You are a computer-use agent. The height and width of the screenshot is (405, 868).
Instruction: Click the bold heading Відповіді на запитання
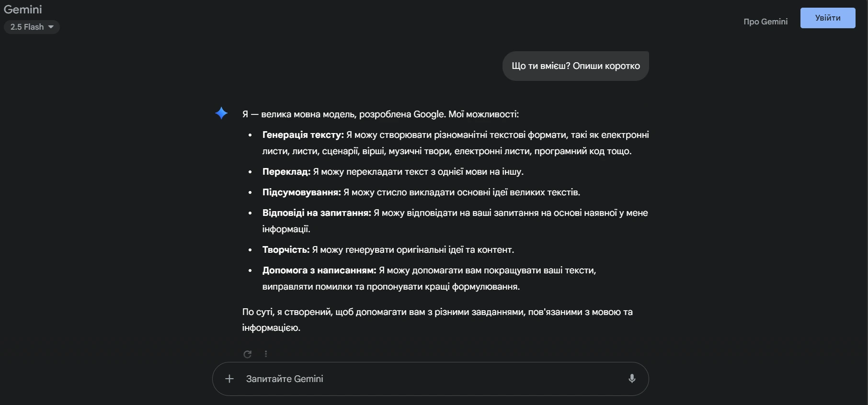(x=317, y=213)
